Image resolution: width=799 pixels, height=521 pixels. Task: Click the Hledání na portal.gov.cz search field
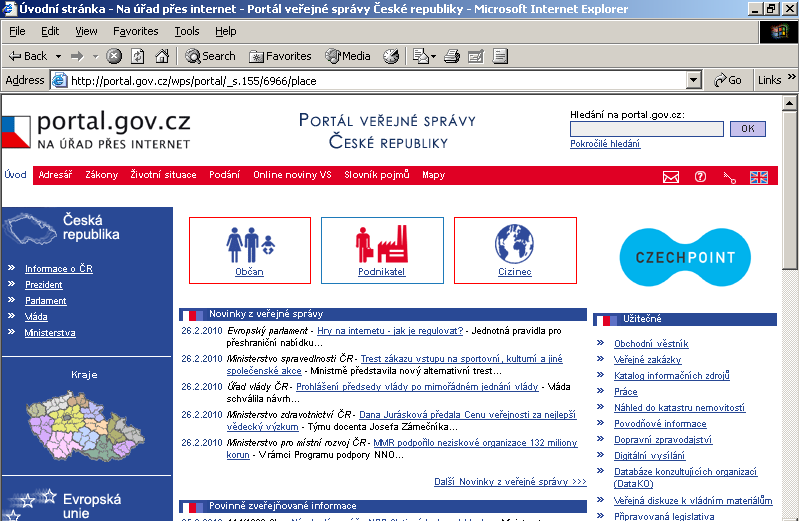[647, 128]
